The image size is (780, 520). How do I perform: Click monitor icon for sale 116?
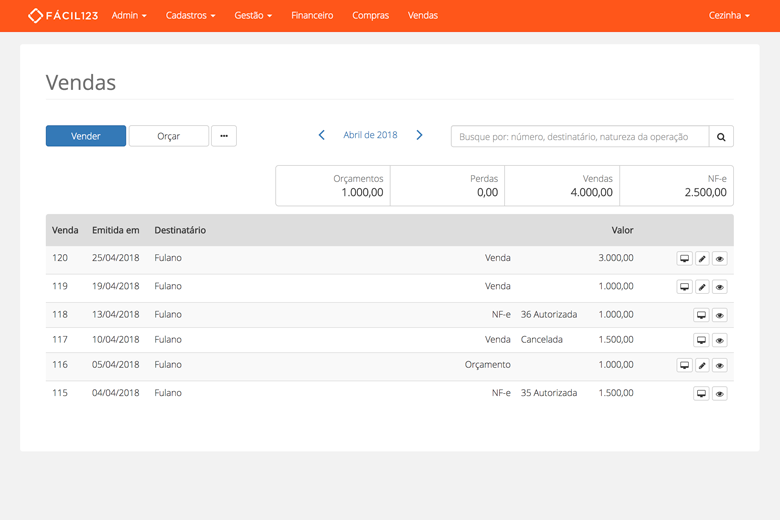[x=684, y=365]
